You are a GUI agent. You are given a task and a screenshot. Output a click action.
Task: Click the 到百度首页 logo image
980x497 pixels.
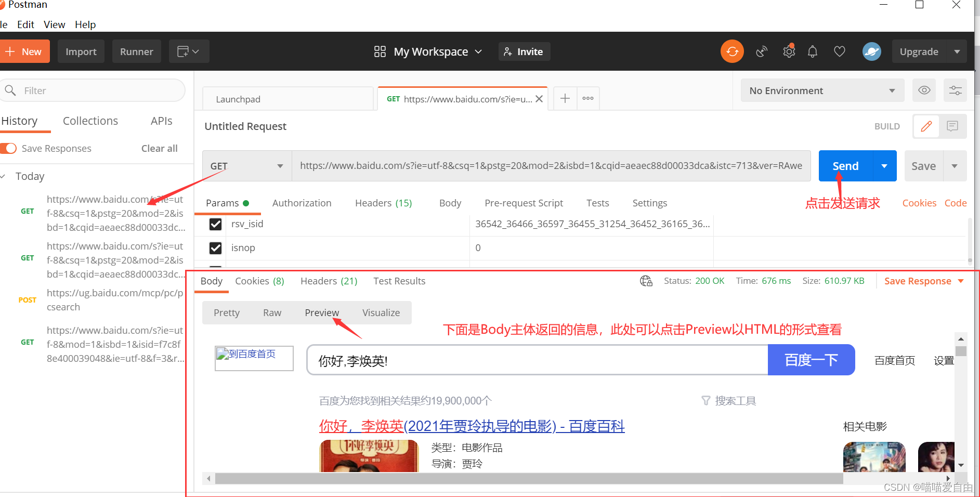pyautogui.click(x=254, y=358)
